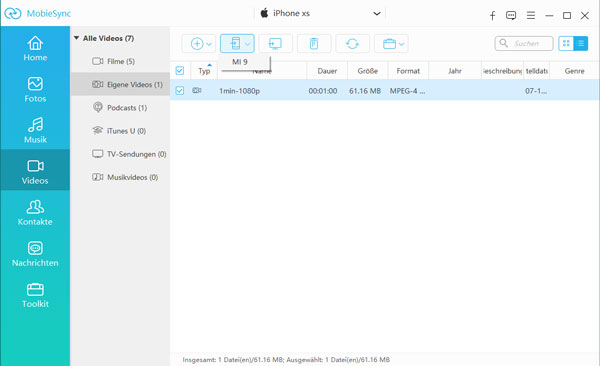Open the Nachrichten section
Screen dimensions: 600x366
point(35,254)
